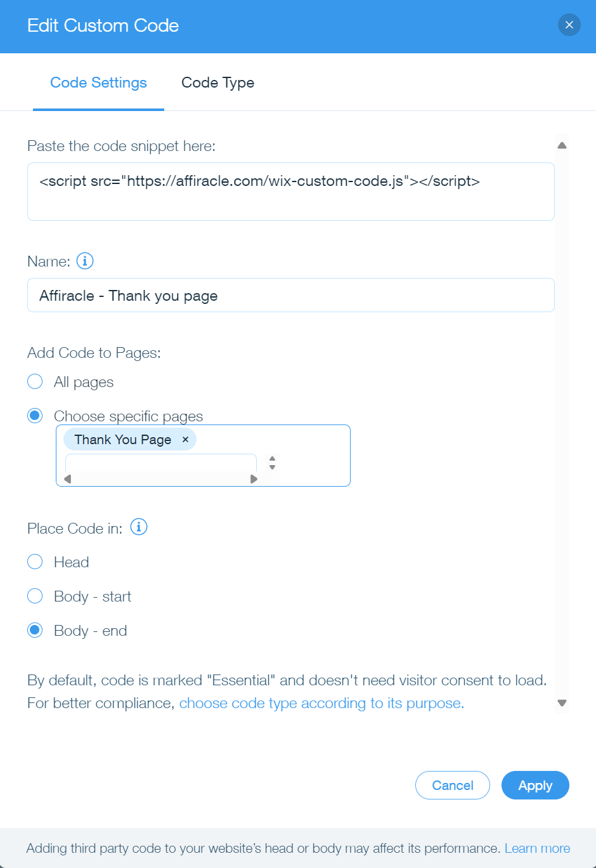Open the Learn more link
The image size is (596, 868).
click(537, 848)
